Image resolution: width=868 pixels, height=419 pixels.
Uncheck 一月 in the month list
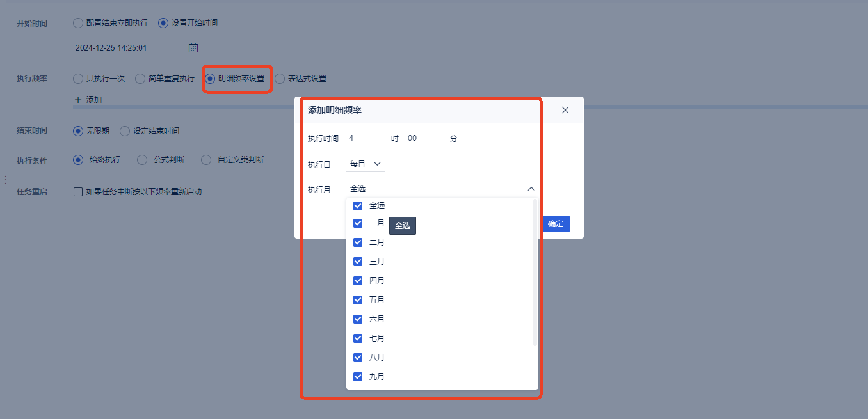358,223
